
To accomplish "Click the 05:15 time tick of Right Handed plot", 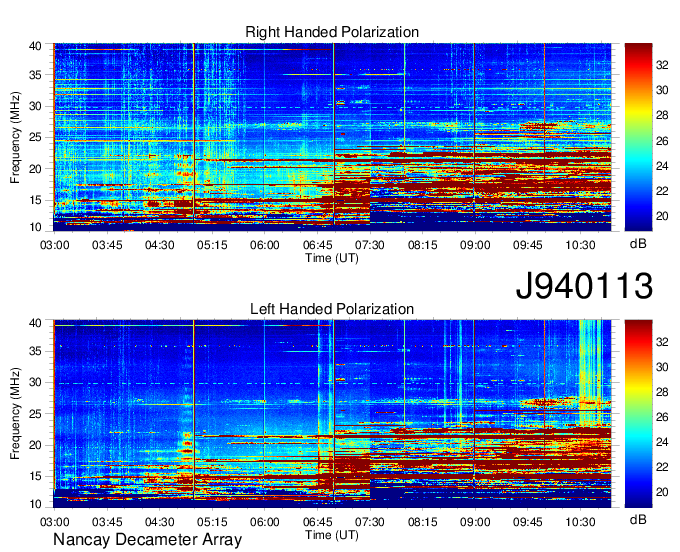I will pos(212,245).
